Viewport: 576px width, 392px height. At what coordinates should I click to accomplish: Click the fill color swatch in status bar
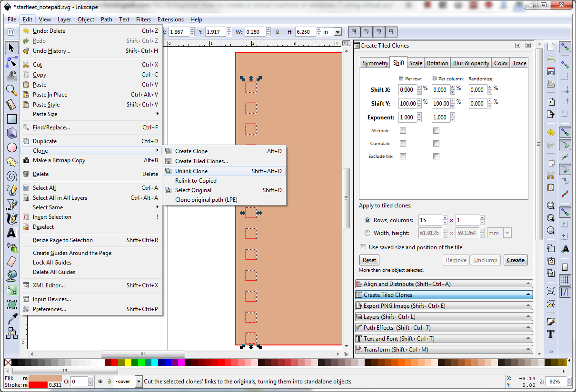coord(45,378)
